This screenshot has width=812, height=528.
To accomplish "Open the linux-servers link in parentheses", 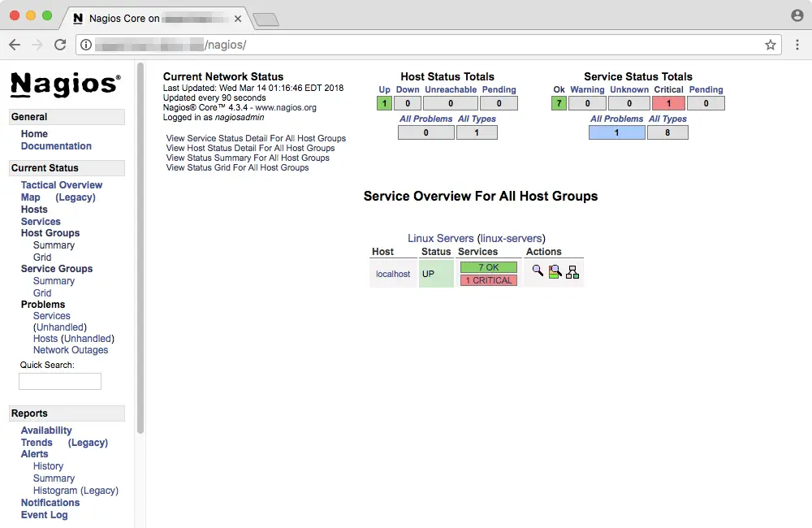I will (511, 238).
